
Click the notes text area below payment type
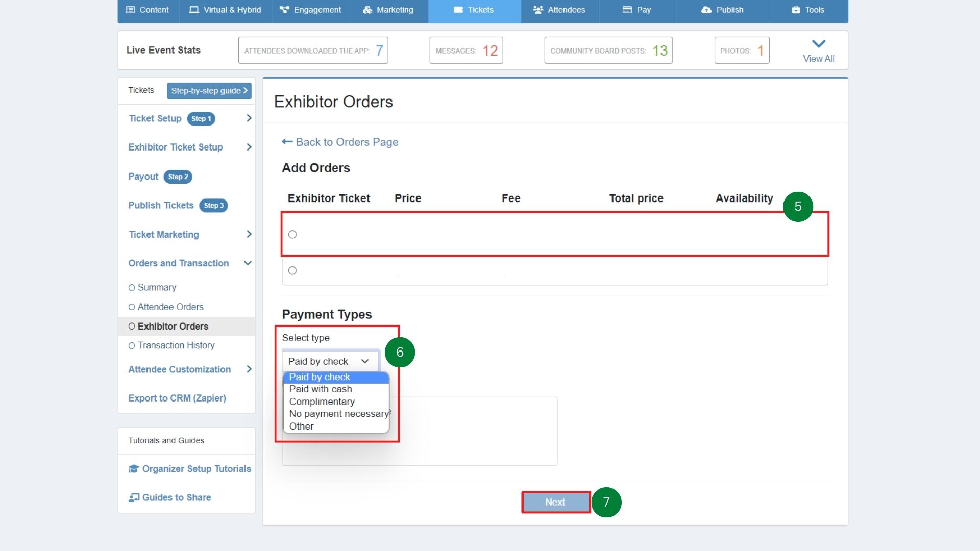[420, 432]
